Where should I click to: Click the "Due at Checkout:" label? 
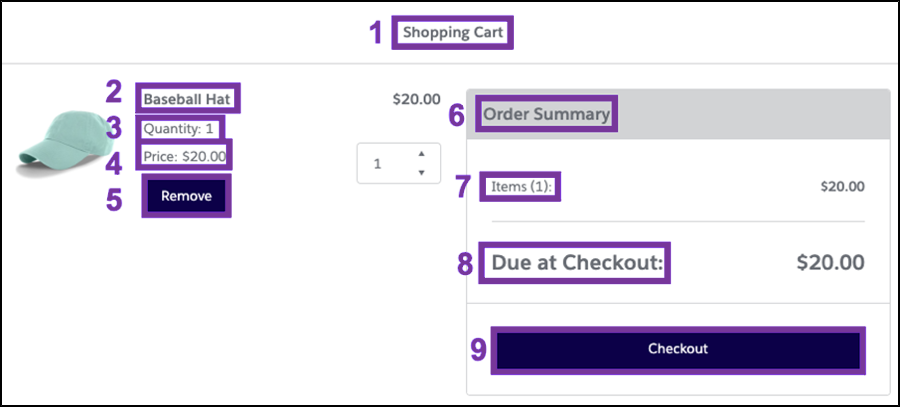[578, 263]
